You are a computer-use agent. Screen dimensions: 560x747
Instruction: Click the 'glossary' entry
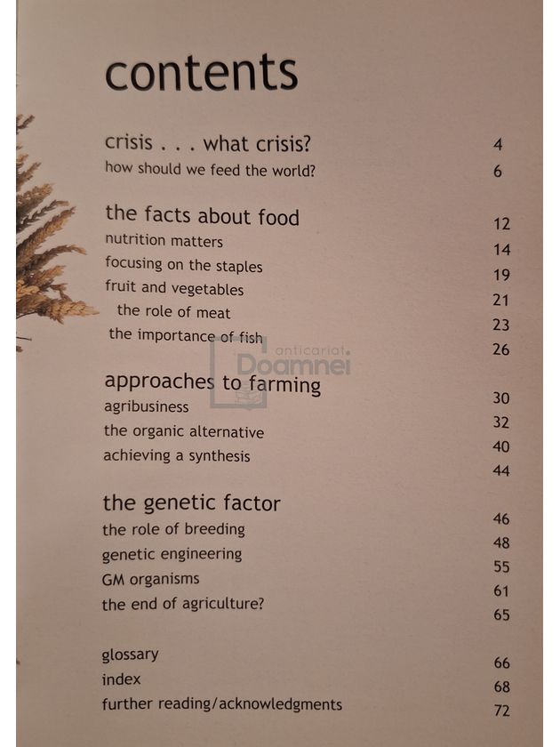click(130, 655)
